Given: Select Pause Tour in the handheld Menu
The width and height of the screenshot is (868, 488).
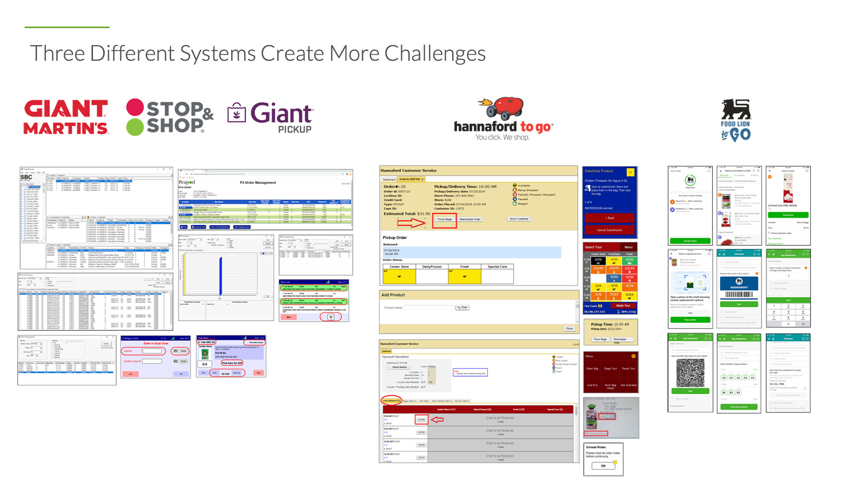Looking at the screenshot, I should pyautogui.click(x=628, y=368).
